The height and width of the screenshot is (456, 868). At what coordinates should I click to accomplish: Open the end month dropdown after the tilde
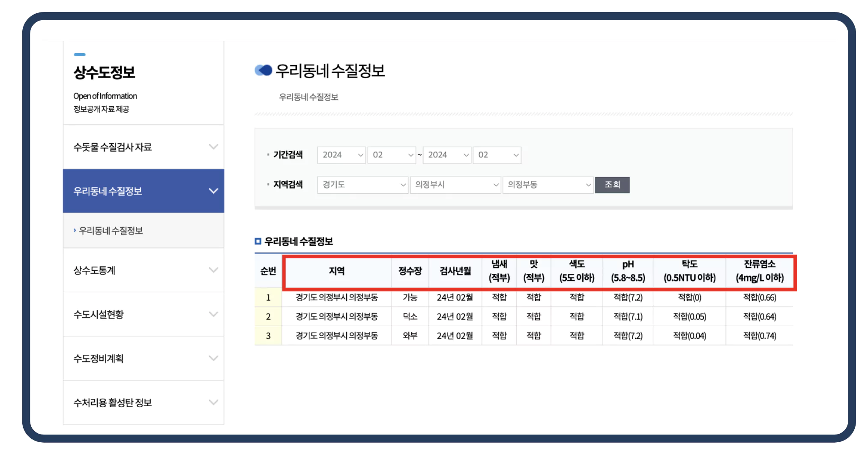tap(497, 155)
